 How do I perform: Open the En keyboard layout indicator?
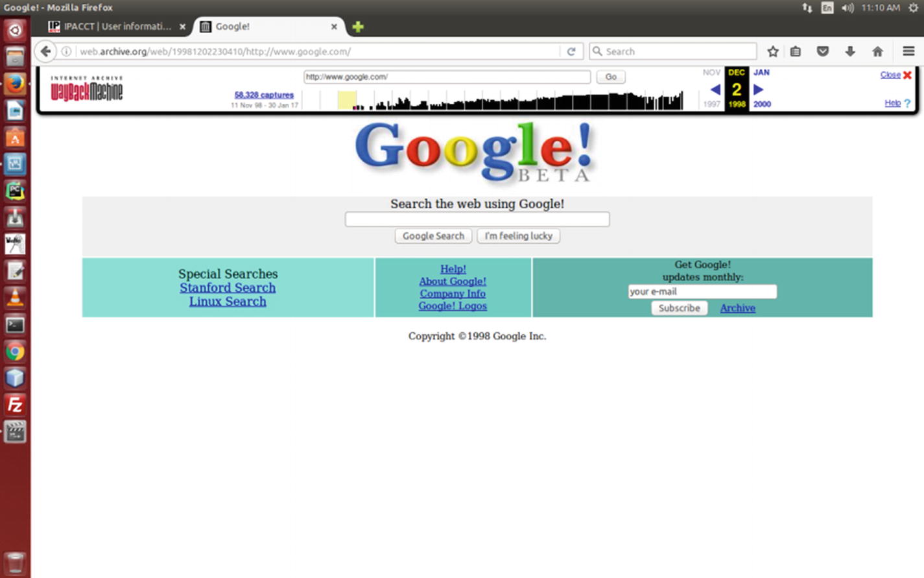827,8
